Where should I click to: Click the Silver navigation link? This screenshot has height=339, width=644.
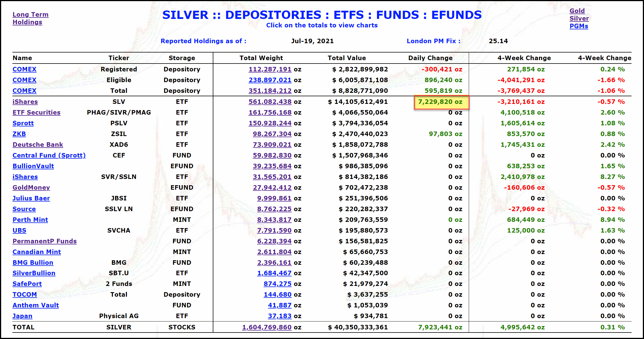tap(579, 18)
